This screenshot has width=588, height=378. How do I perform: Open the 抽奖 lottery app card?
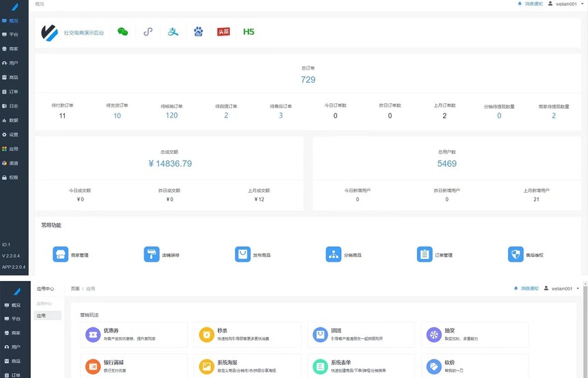pyautogui.click(x=433, y=334)
